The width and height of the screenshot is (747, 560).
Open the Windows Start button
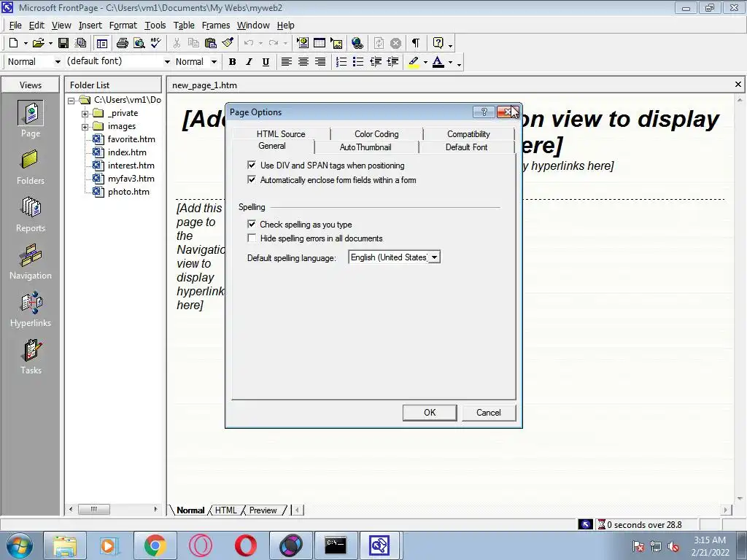[x=20, y=545]
